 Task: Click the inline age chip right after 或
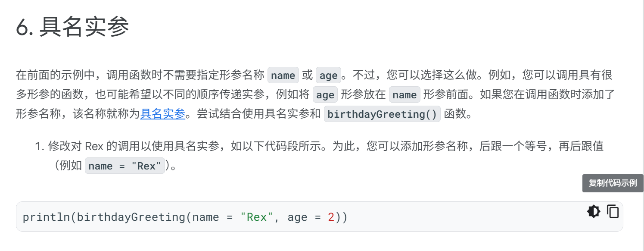tap(328, 75)
